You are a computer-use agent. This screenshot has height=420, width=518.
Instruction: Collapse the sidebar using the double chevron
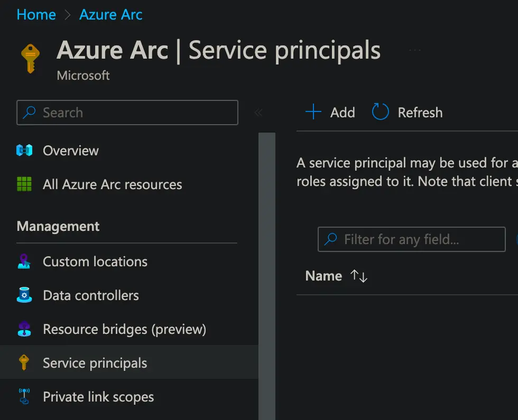point(258,112)
